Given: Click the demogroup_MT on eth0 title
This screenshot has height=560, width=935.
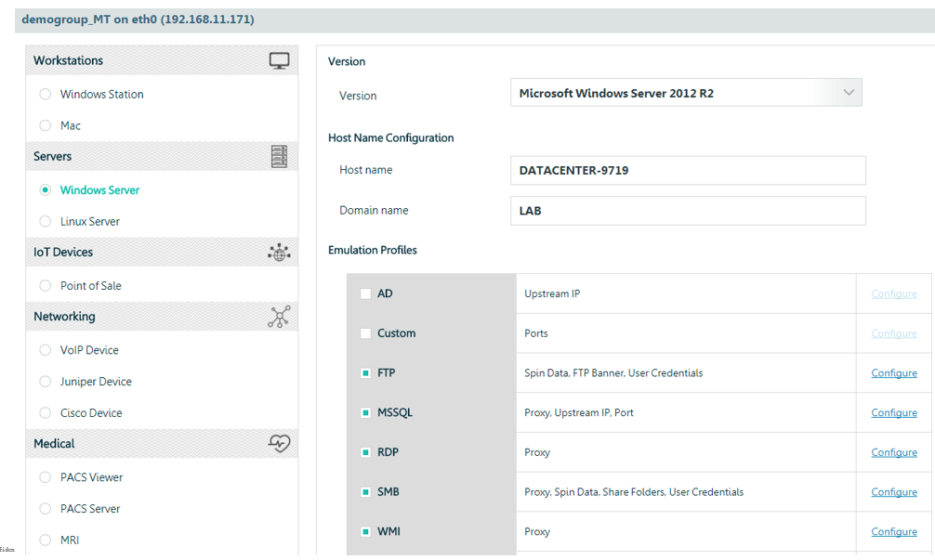Looking at the screenshot, I should point(138,20).
